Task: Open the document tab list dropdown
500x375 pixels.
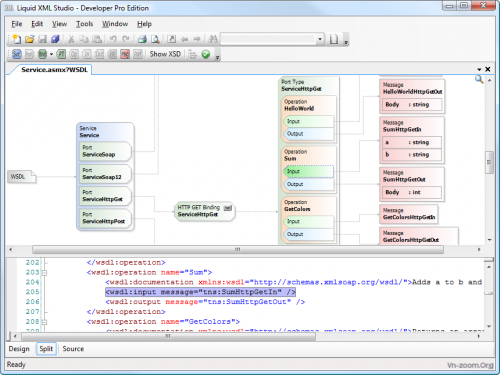Action: point(479,69)
